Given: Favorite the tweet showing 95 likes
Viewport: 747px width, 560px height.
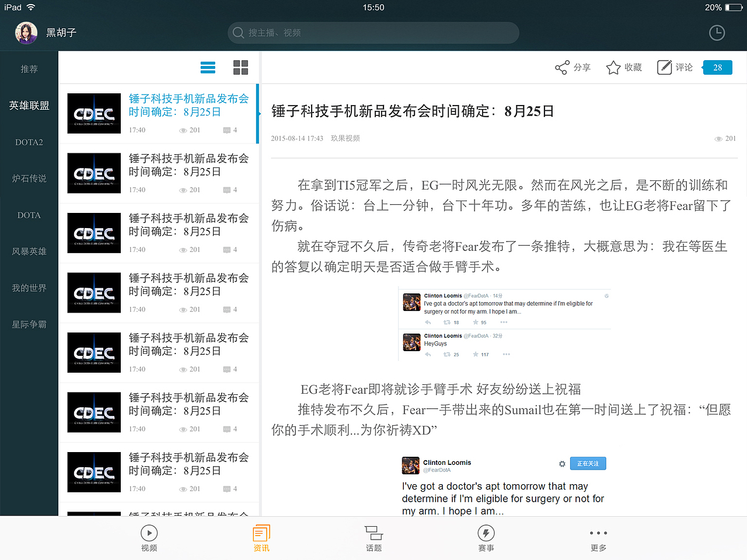Looking at the screenshot, I should [x=476, y=322].
